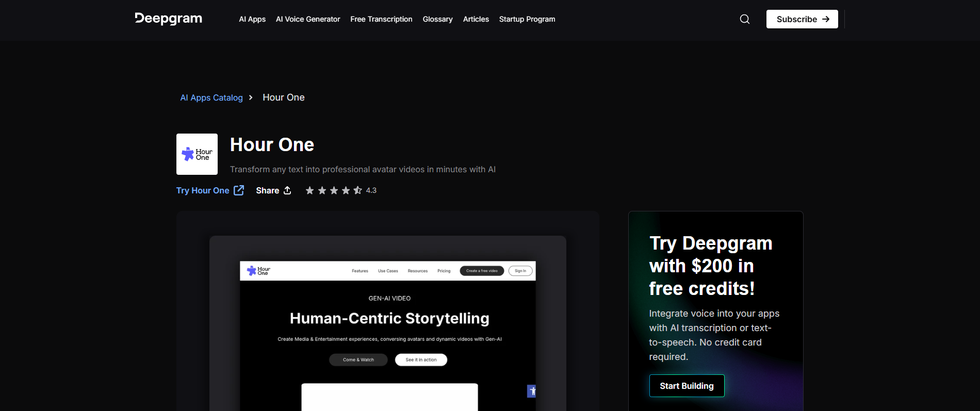Click 'Come & Watch' in preview

(x=358, y=360)
